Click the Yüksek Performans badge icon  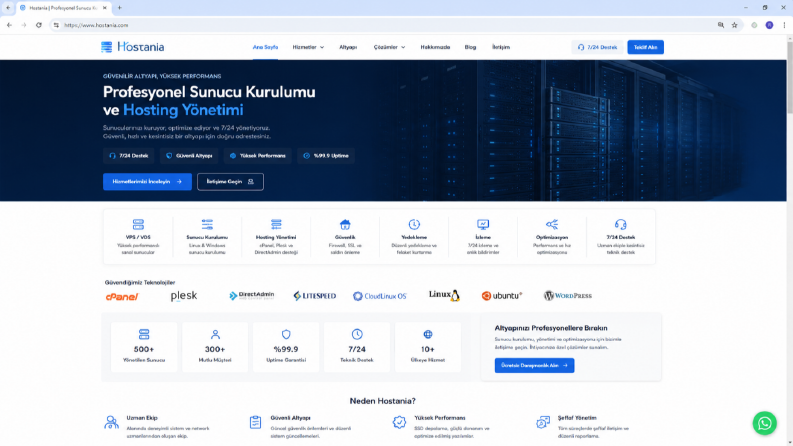coord(399,422)
